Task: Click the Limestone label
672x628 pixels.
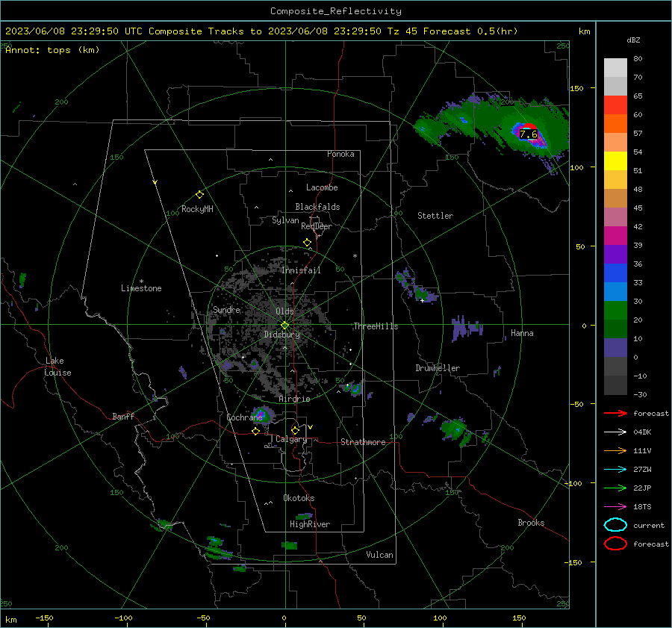Action: pyautogui.click(x=141, y=288)
